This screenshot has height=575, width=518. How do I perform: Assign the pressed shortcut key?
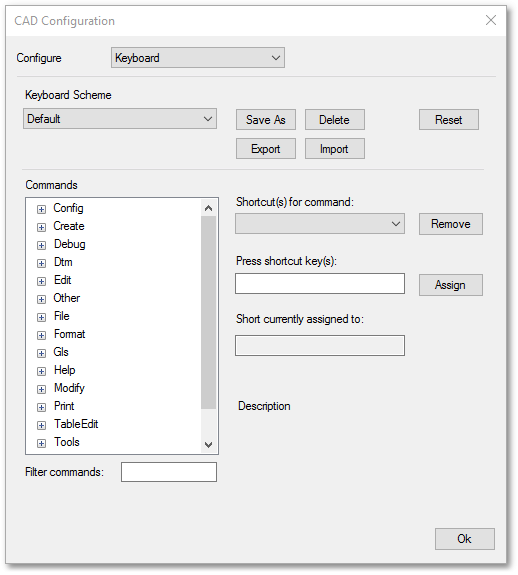point(451,285)
